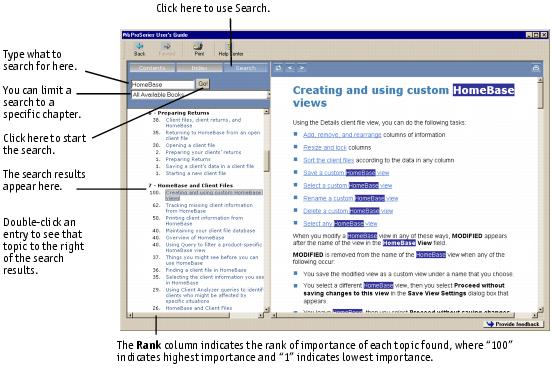Click the sync contents icon in topic bar
552x373 pixels.
(x=278, y=68)
